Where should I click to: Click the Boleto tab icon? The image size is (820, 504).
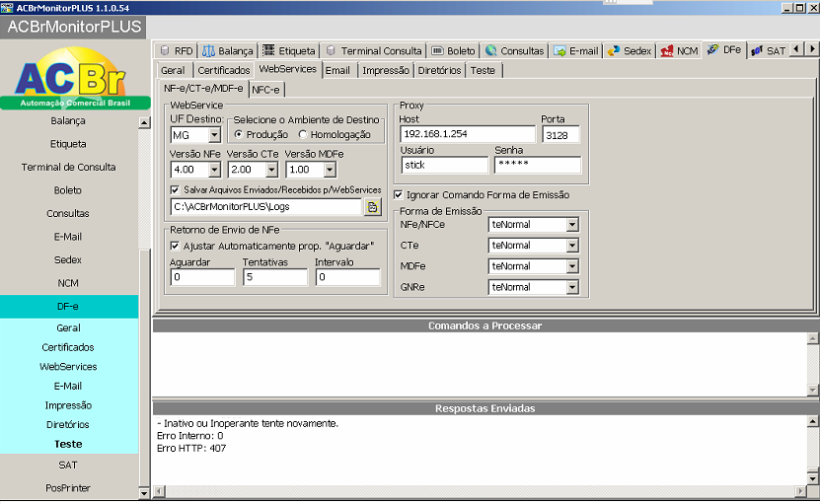(438, 50)
